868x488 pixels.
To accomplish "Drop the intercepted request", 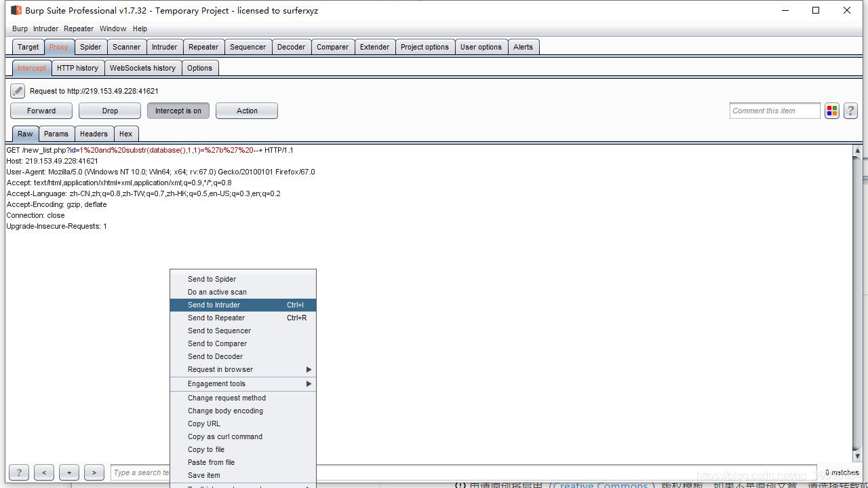I will point(110,111).
